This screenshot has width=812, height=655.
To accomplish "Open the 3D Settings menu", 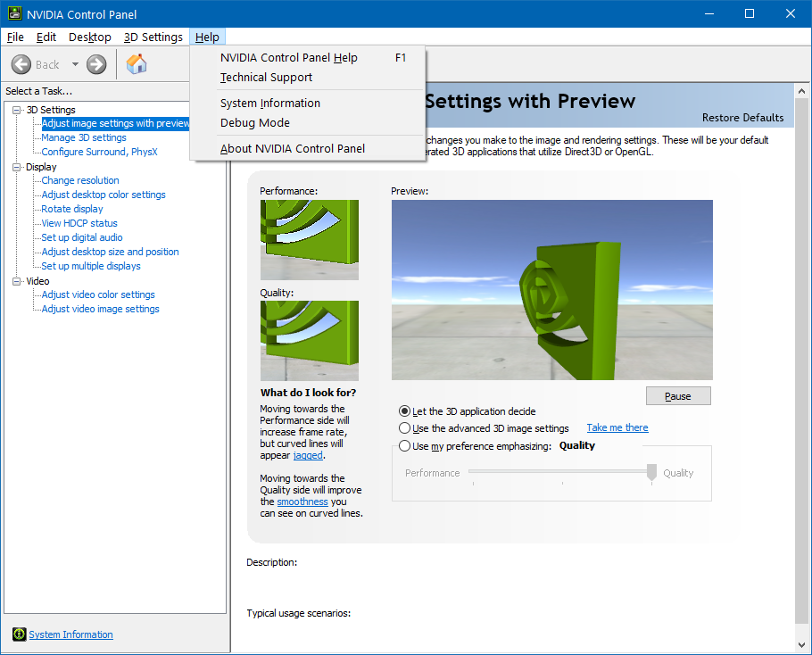I will click(153, 37).
